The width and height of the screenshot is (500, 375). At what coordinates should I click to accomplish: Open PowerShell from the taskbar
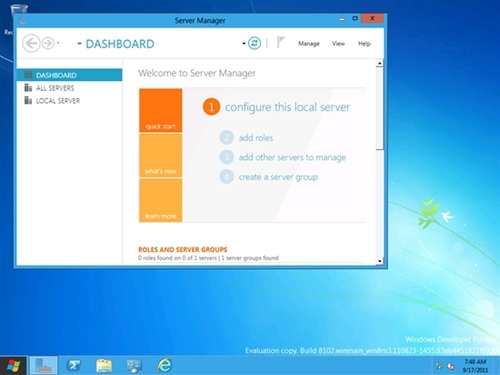pos(73,366)
